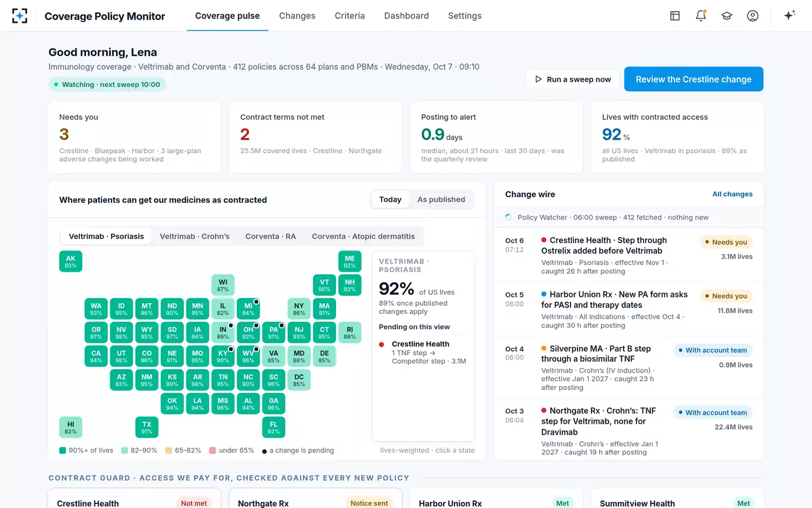Switch to the Dashboard tab
The image size is (812, 508).
click(x=407, y=16)
